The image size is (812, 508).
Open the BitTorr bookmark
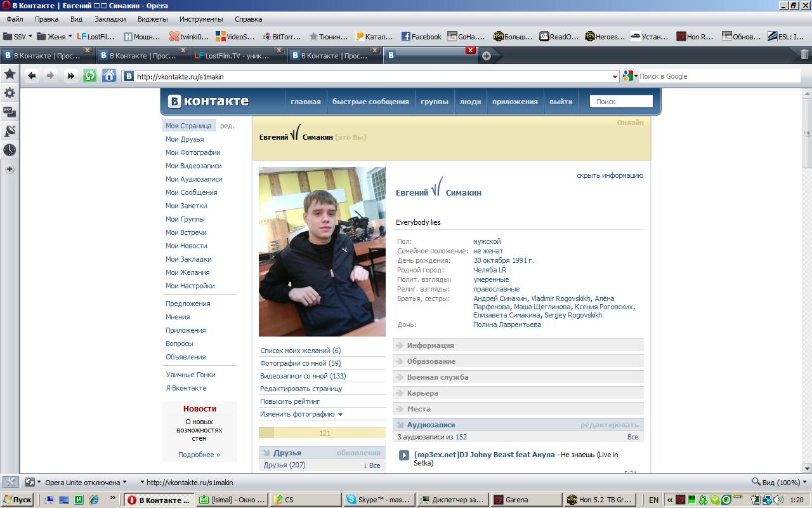[282, 37]
